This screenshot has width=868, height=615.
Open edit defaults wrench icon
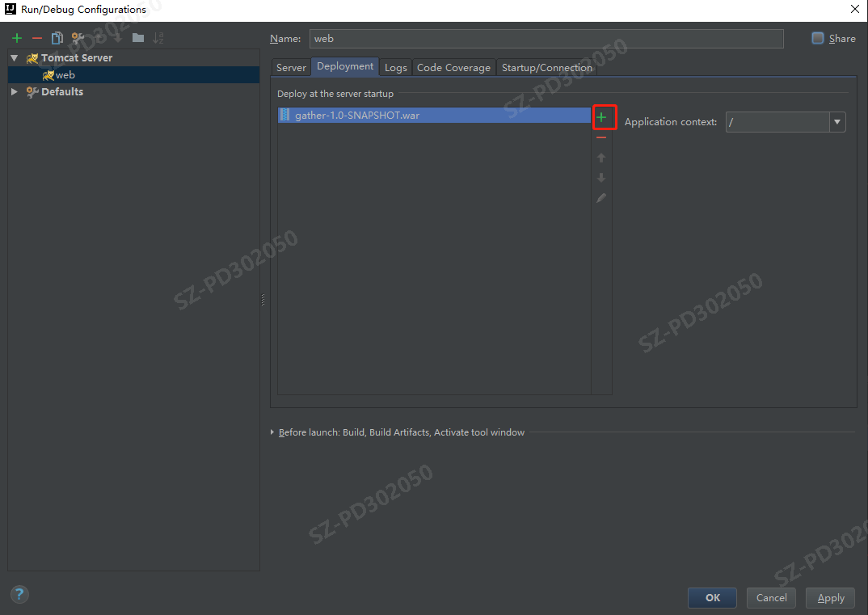click(x=78, y=38)
